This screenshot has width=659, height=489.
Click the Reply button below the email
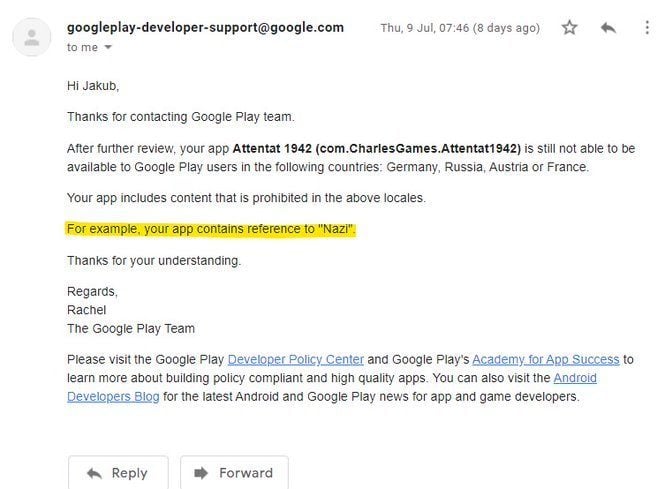coord(118,473)
